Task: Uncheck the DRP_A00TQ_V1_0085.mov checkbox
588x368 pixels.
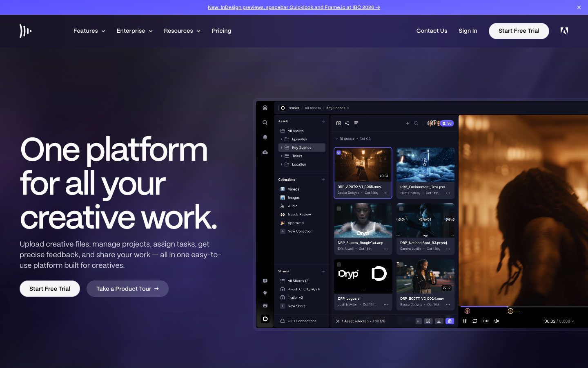Action: coord(339,153)
